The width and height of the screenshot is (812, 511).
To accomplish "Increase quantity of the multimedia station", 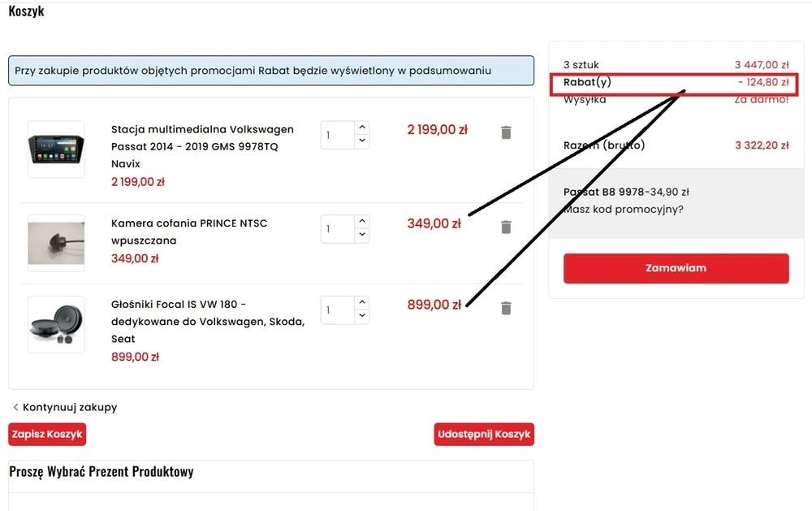I will 362,128.
